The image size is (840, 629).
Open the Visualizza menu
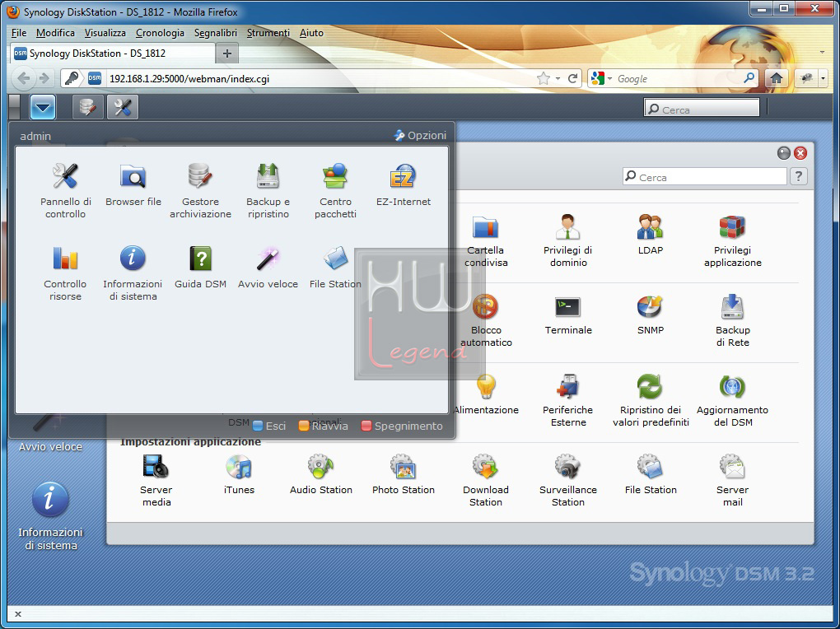[105, 33]
